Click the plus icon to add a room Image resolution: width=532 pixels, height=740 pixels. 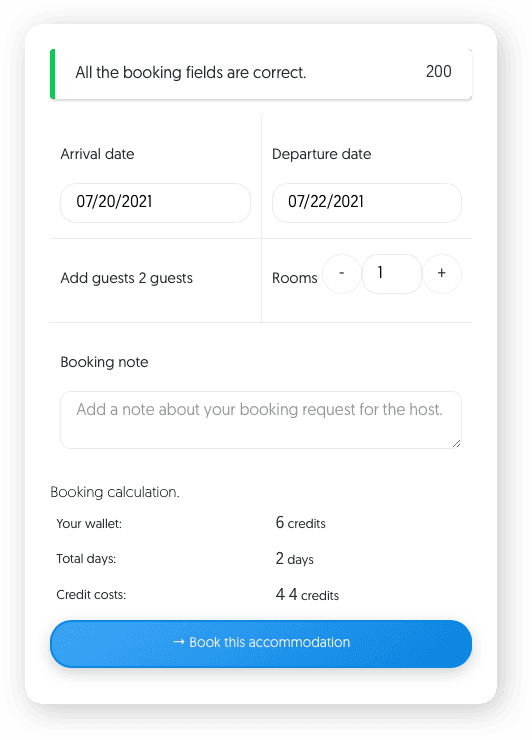441,274
